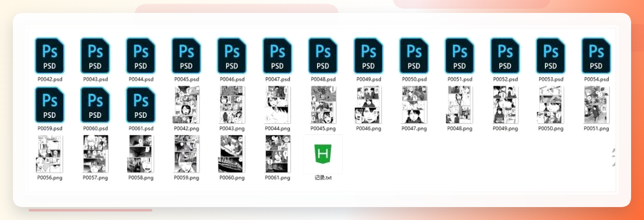The height and width of the screenshot is (220, 644).
Task: Click the file name text 记录.txt
Action: tap(323, 178)
